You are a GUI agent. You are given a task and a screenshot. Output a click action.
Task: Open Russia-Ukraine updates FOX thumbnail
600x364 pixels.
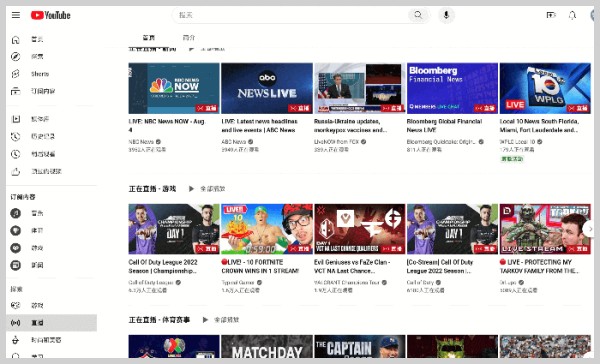coord(360,88)
